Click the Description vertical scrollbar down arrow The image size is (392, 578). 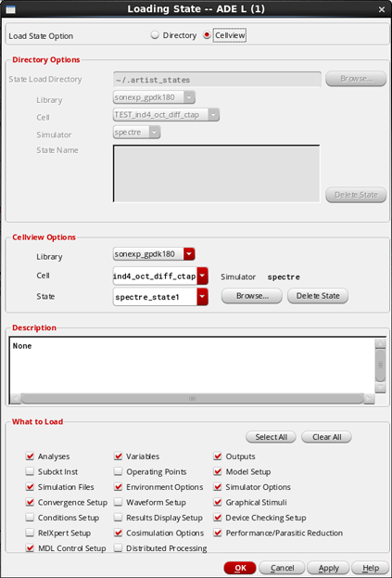(380, 388)
